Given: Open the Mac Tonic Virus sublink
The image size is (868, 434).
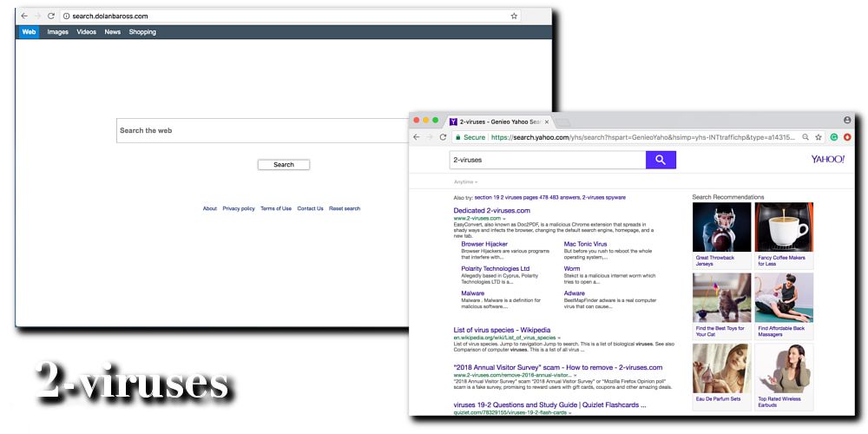Looking at the screenshot, I should [x=585, y=244].
